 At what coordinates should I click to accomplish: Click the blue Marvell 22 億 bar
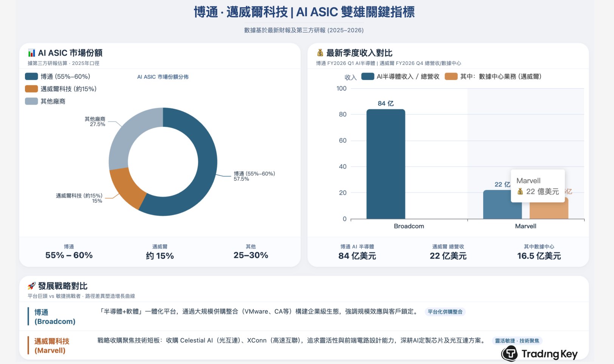coord(497,206)
